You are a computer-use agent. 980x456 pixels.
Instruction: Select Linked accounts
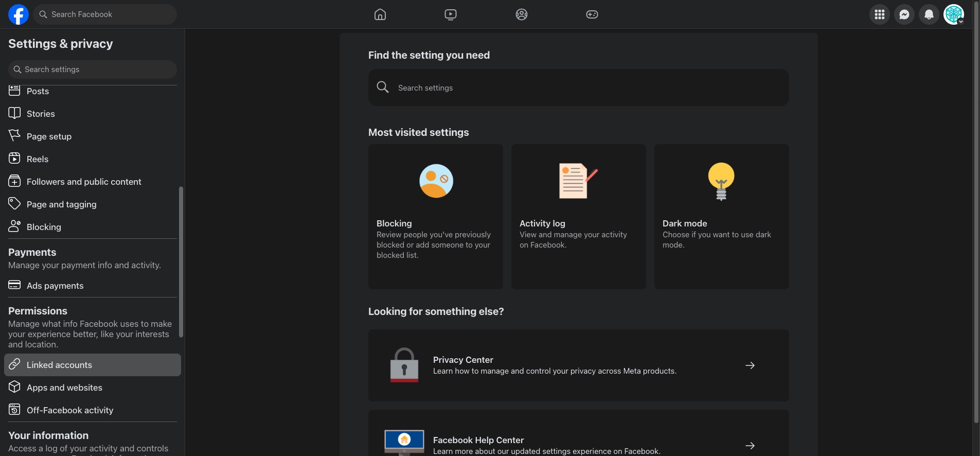click(x=93, y=365)
